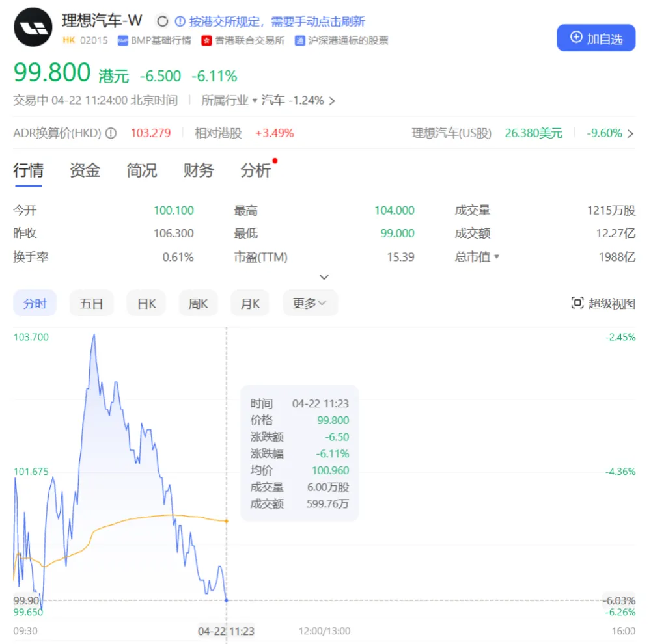This screenshot has height=644, width=651.
Task: Click 今开 value 100.100
Action: tap(174, 210)
